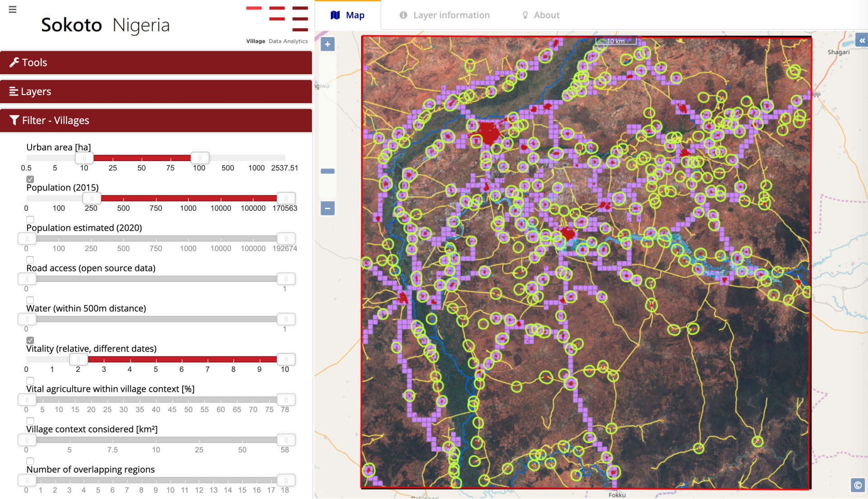The width and height of the screenshot is (868, 499).
Task: Click the 192674 estimated population value
Action: point(285,248)
